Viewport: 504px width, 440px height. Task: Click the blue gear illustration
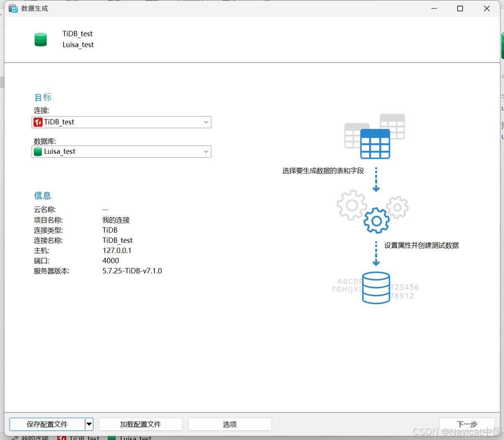click(376, 220)
